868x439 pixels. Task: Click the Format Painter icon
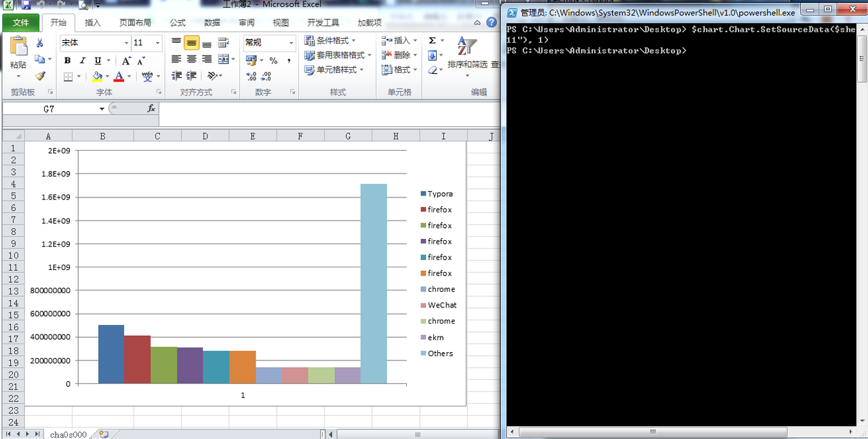(x=40, y=75)
